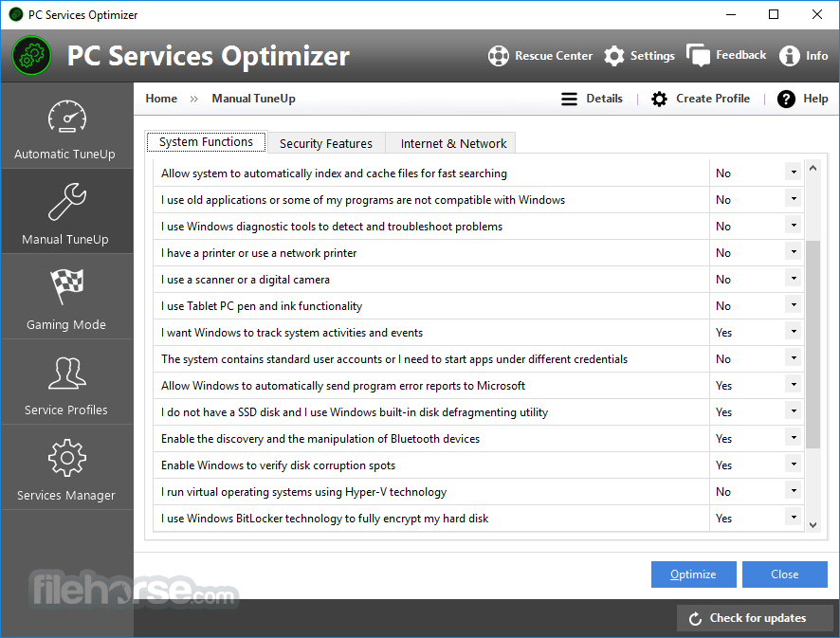The image size is (840, 638).
Task: Open dropdown for standard user accounts
Action: click(x=794, y=357)
